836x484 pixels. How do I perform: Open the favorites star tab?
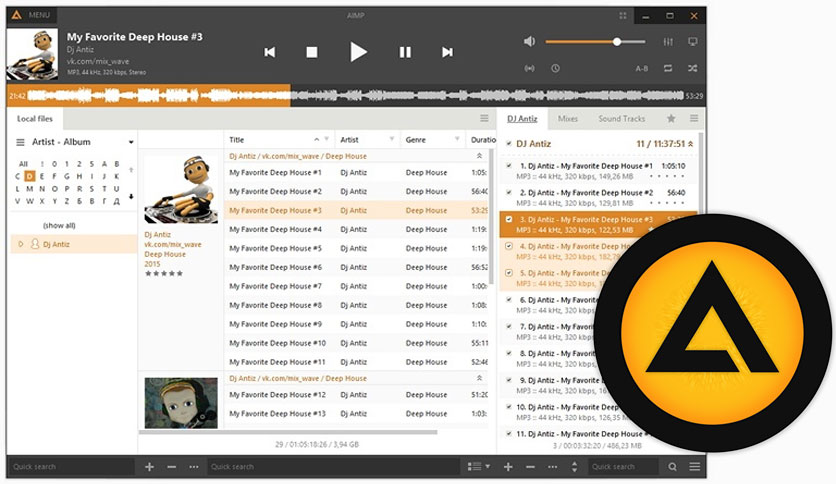pyautogui.click(x=671, y=118)
